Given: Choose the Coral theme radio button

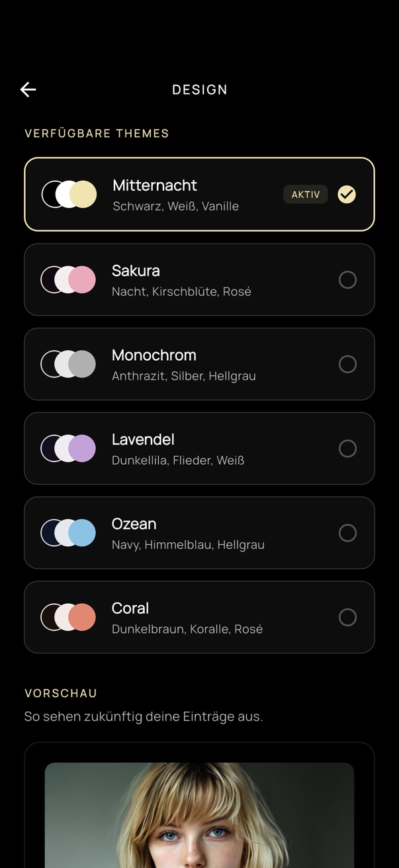Looking at the screenshot, I should [347, 618].
